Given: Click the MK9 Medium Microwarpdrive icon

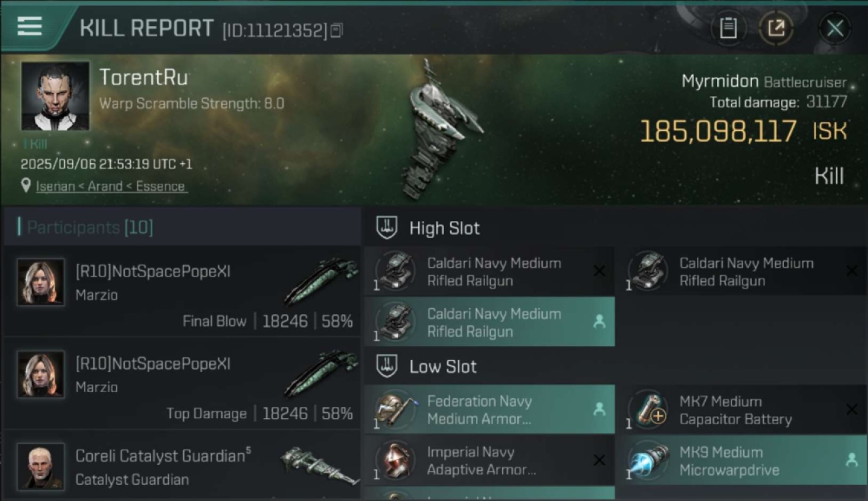Looking at the screenshot, I should click(x=648, y=461).
